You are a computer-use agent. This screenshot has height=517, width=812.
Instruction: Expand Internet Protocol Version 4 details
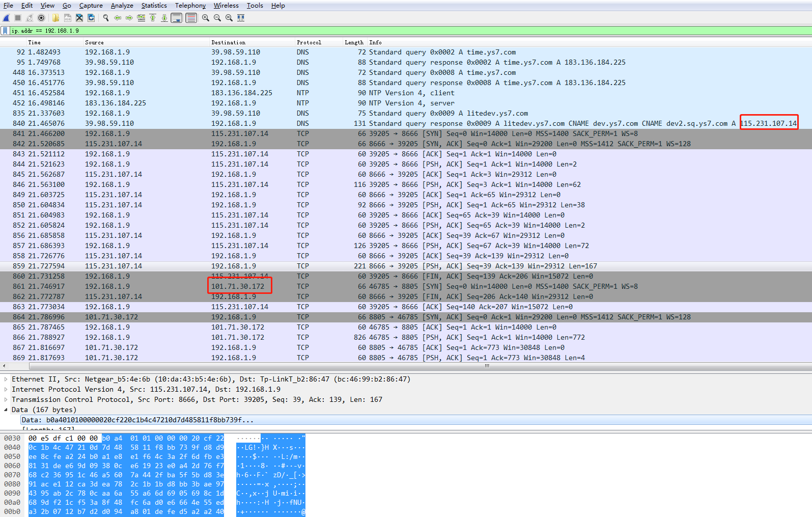[x=6, y=389]
